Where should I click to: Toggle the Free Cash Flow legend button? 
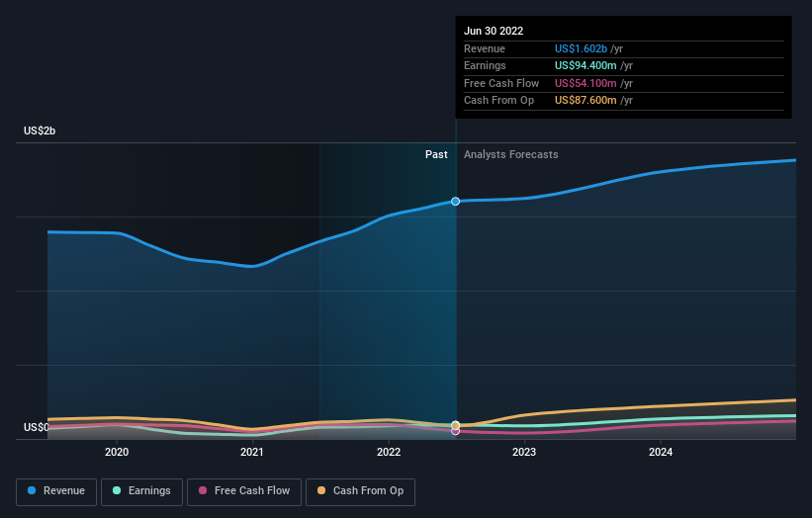(244, 491)
